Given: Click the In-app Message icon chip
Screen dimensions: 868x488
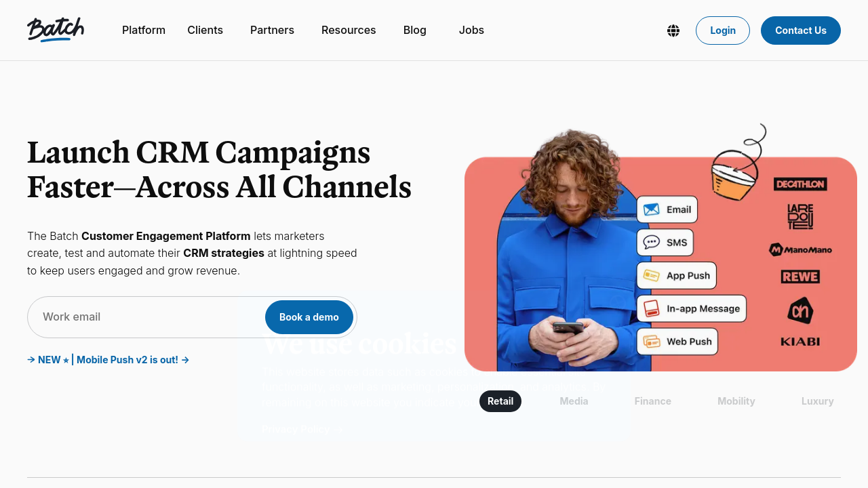Looking at the screenshot, I should 692,308.
